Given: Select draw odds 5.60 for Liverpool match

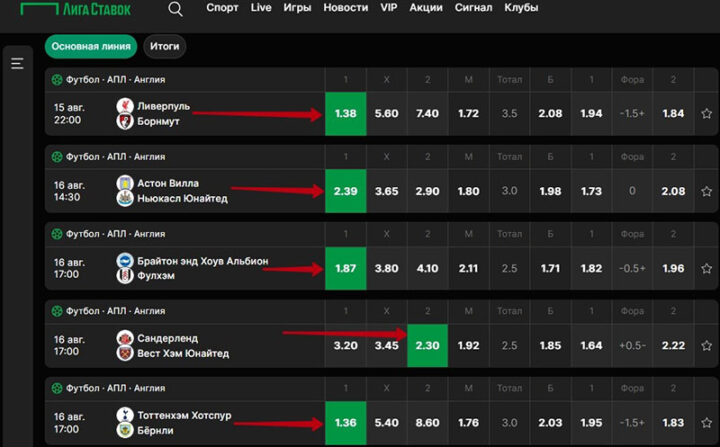Looking at the screenshot, I should [386, 114].
